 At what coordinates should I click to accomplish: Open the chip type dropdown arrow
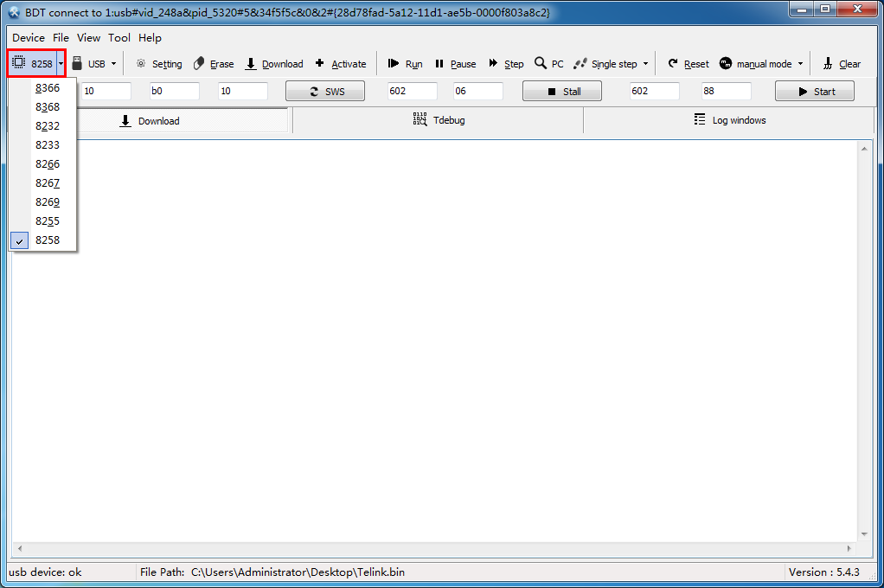point(61,64)
